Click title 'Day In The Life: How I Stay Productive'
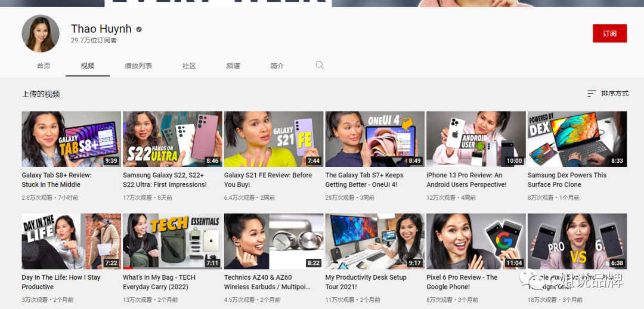The width and height of the screenshot is (644, 309). click(61, 282)
